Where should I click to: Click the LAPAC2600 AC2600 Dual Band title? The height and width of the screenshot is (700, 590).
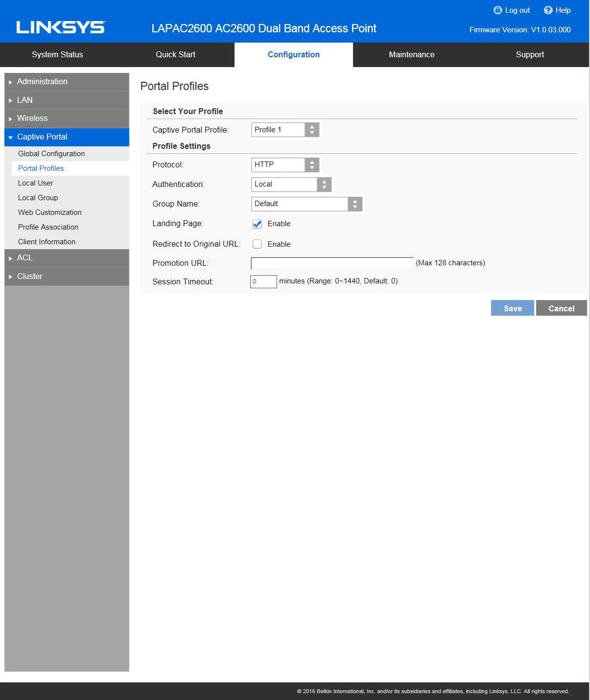click(264, 28)
